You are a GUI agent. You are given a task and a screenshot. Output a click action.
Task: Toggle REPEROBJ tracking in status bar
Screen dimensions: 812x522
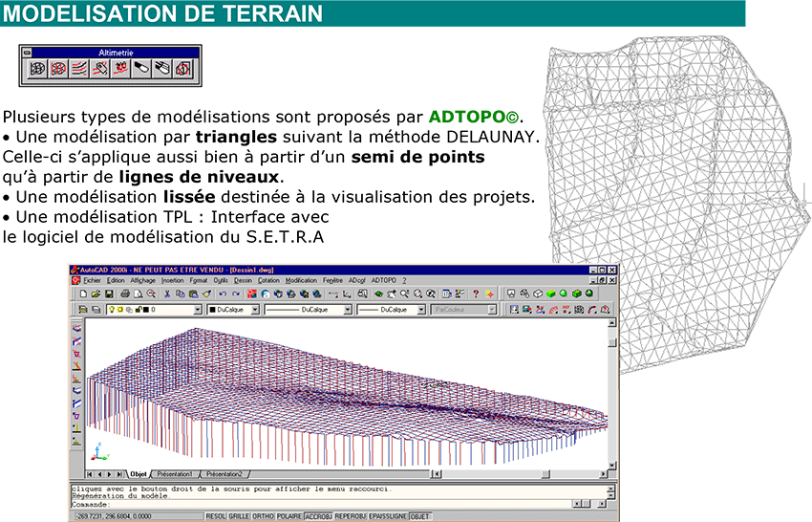[x=351, y=516]
